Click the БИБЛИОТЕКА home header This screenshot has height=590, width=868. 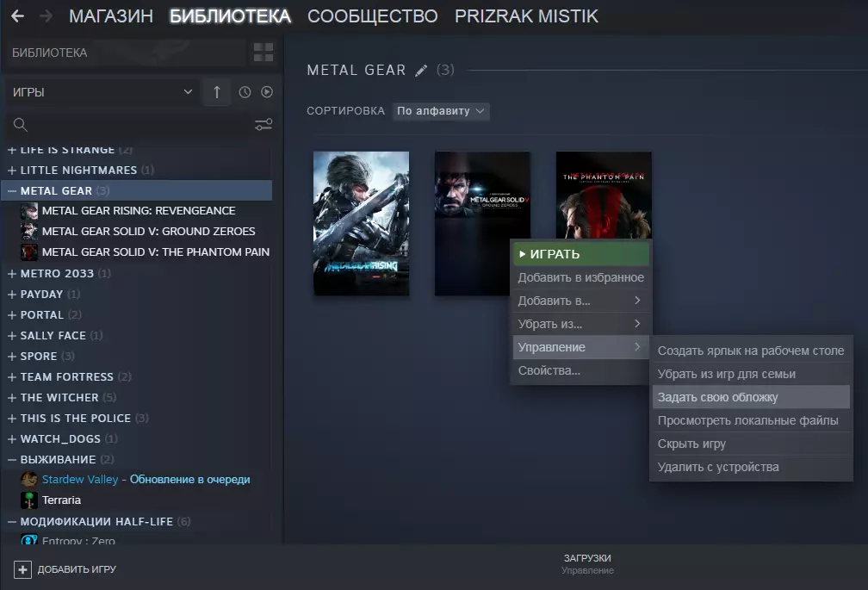point(127,53)
